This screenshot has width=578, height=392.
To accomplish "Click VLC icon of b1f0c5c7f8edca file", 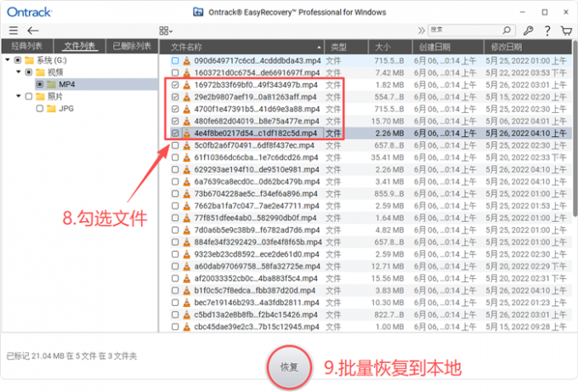I will 187,291.
